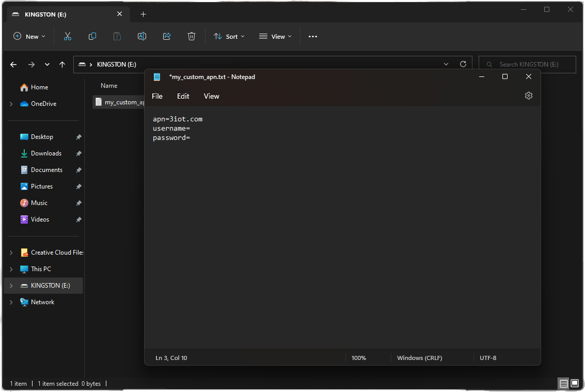Click the Paste clipboard icon in Explorer
Image resolution: width=585 pixels, height=392 pixels.
point(117,36)
